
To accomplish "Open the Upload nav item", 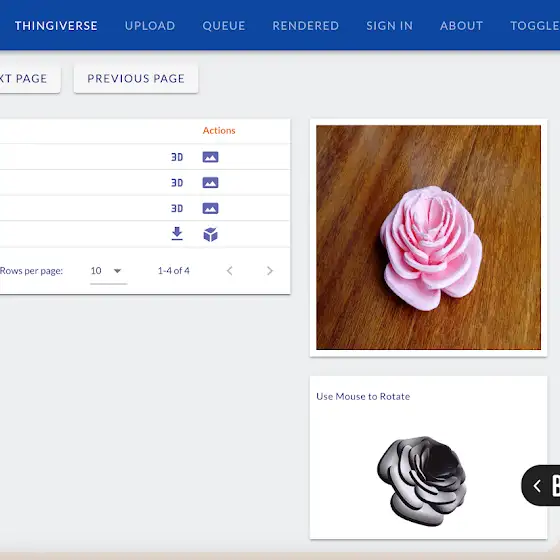I will [150, 26].
